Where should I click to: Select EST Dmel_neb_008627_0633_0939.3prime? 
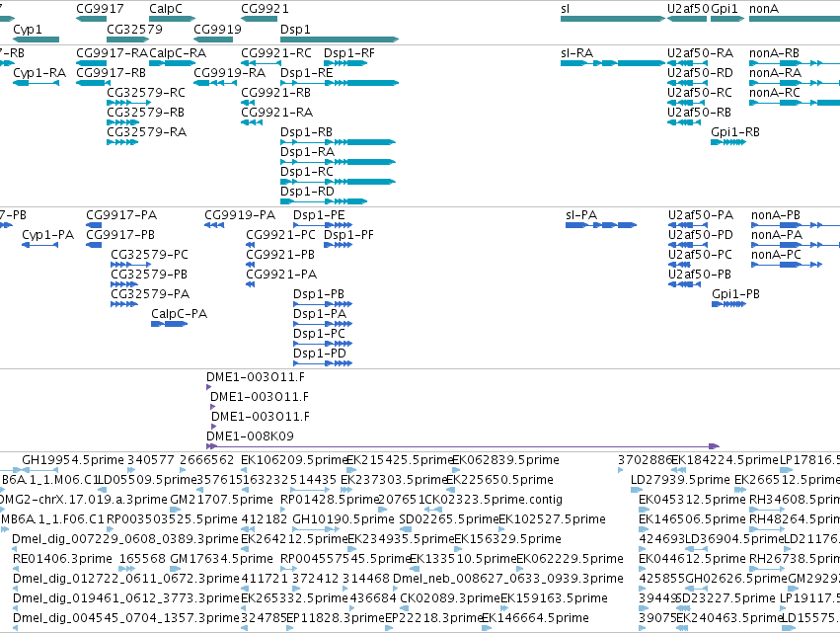point(508,579)
